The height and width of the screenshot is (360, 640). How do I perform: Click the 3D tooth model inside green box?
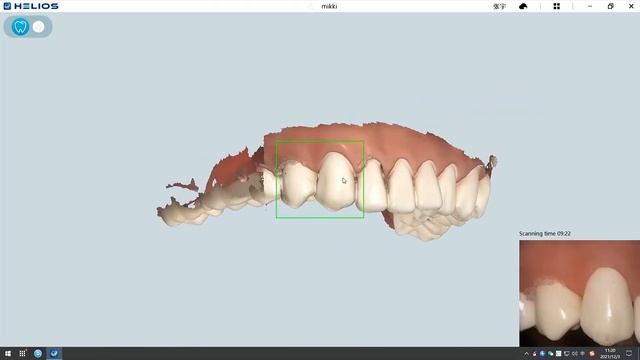click(320, 180)
